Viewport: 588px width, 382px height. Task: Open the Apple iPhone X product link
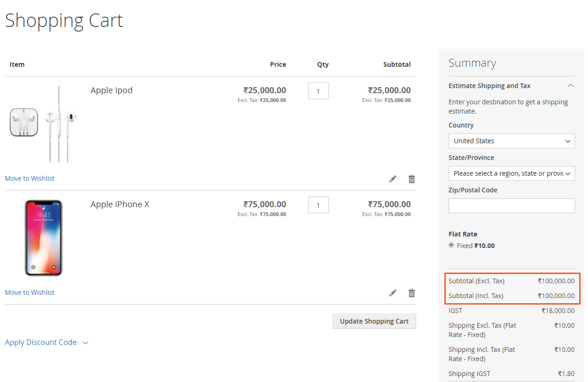click(120, 204)
